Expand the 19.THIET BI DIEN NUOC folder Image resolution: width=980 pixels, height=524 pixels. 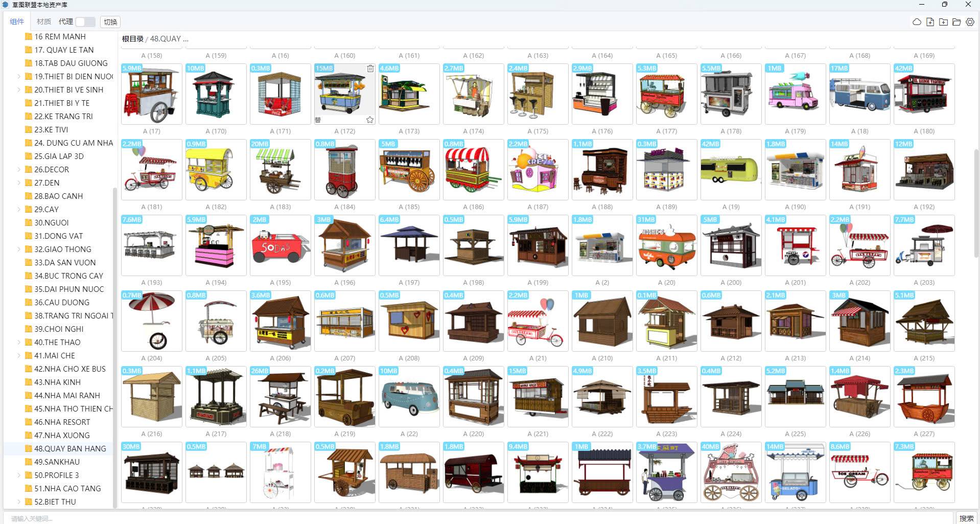19,77
